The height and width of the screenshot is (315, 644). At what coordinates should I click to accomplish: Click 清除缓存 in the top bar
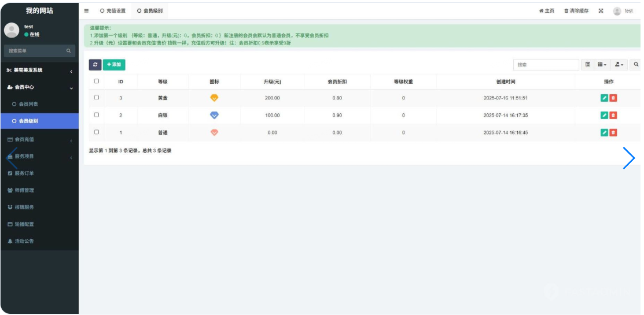[x=576, y=11]
